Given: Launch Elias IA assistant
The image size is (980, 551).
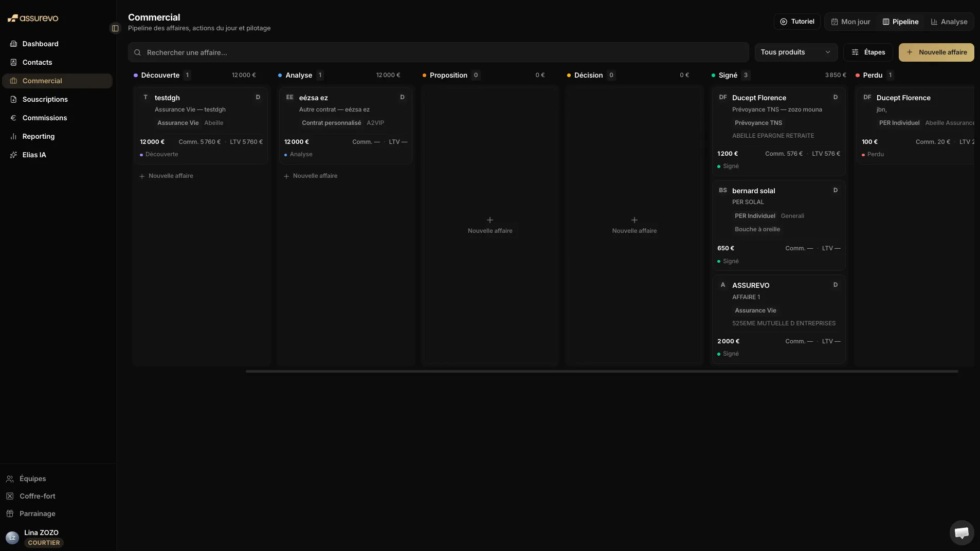Looking at the screenshot, I should 58,155.
